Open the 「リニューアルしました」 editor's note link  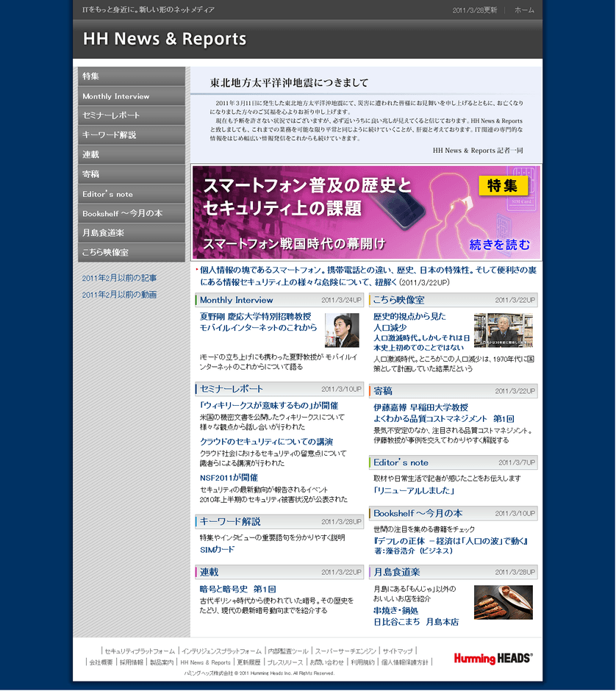[413, 491]
